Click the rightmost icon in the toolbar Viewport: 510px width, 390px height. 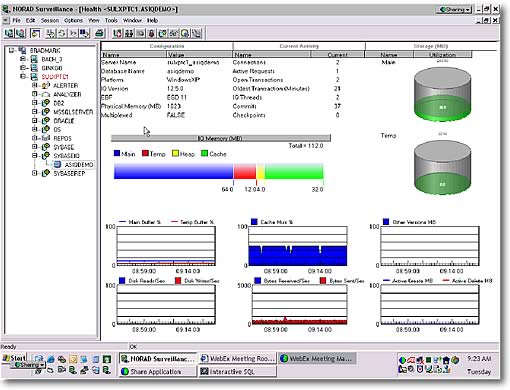pyautogui.click(x=197, y=33)
